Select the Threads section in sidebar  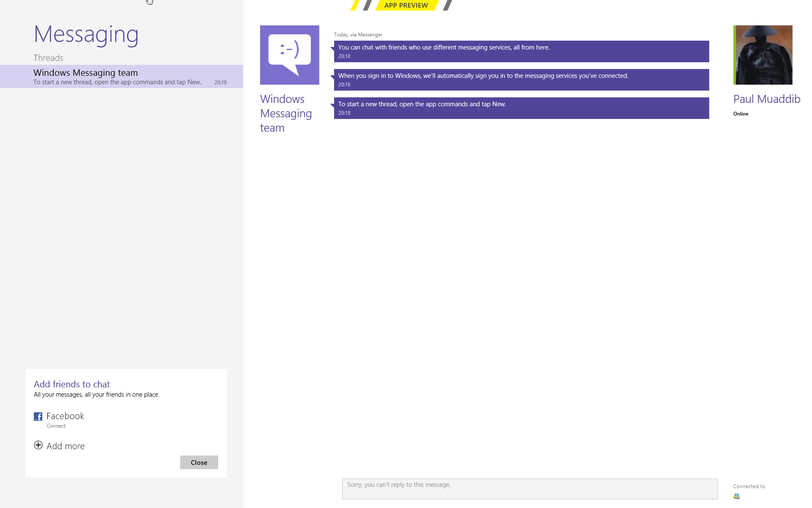(48, 57)
